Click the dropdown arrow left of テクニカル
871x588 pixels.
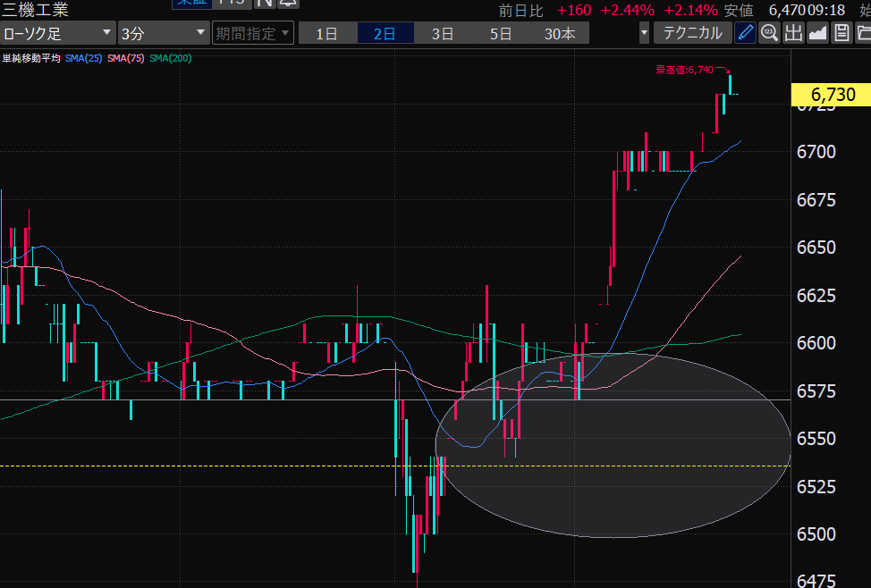(x=644, y=34)
